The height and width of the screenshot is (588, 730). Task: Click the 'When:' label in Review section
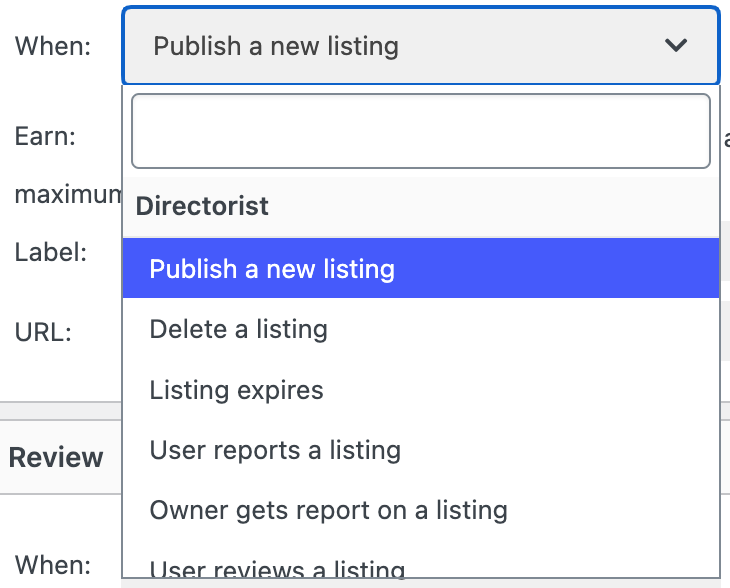pos(53,564)
